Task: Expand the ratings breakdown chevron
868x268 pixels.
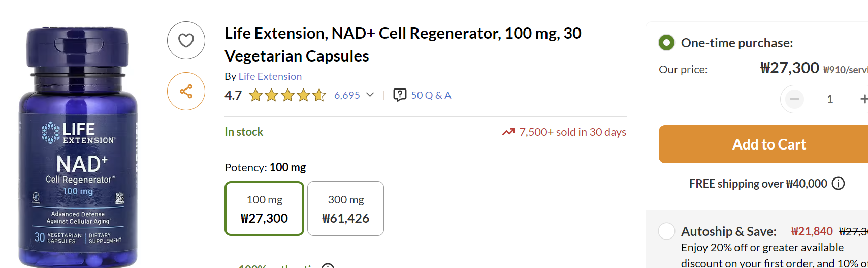Action: (370, 95)
